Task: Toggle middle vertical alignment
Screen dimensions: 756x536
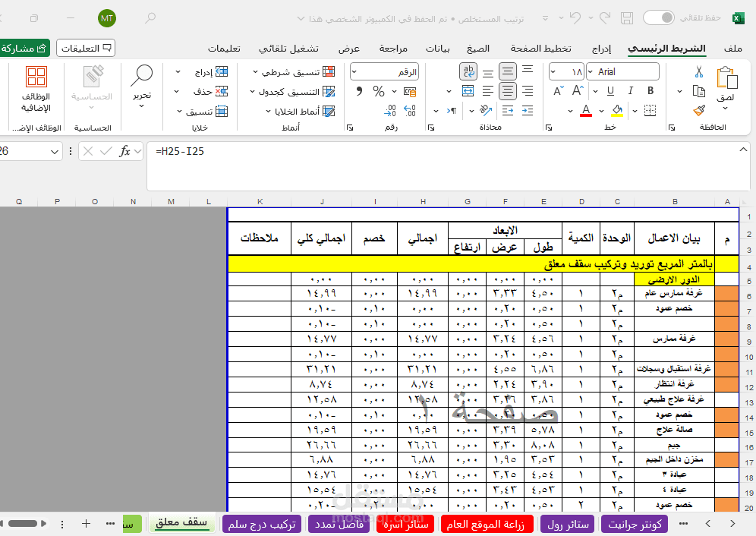Action: click(507, 71)
